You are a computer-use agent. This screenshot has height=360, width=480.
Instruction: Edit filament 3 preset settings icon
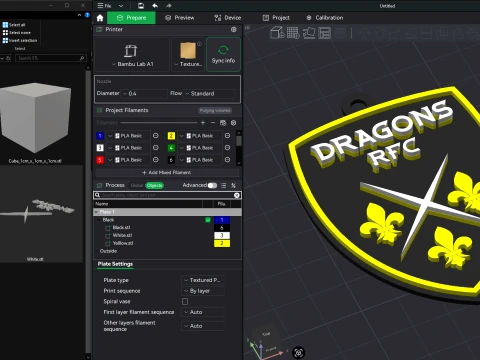click(x=156, y=148)
